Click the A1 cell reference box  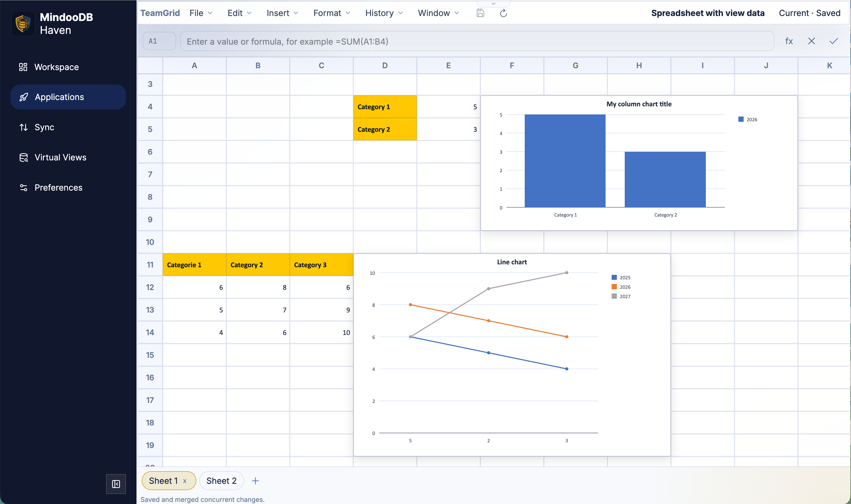point(159,41)
